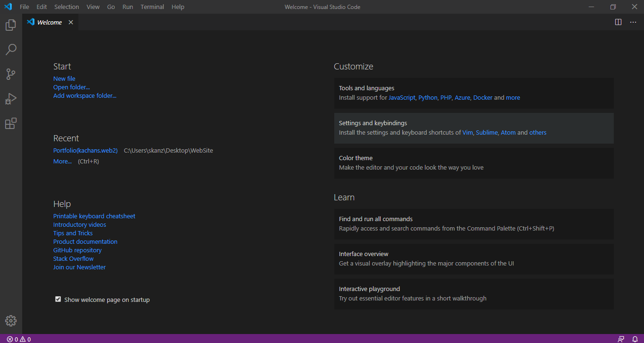Click Join our Newsletter link
Viewport: 644px width, 343px height.
(79, 267)
